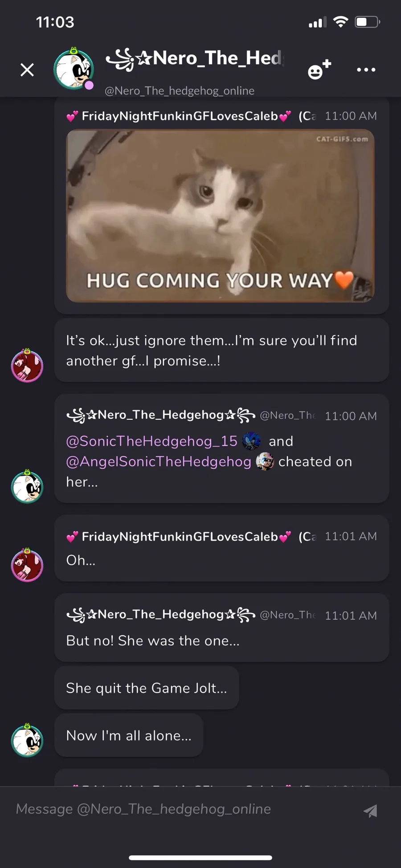This screenshot has height=868, width=401.
Task: Open Nero_The_Hedgehog's header avatar
Action: click(74, 69)
